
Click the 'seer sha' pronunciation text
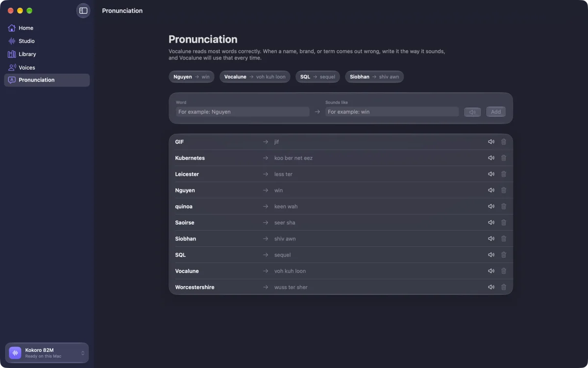tap(285, 223)
